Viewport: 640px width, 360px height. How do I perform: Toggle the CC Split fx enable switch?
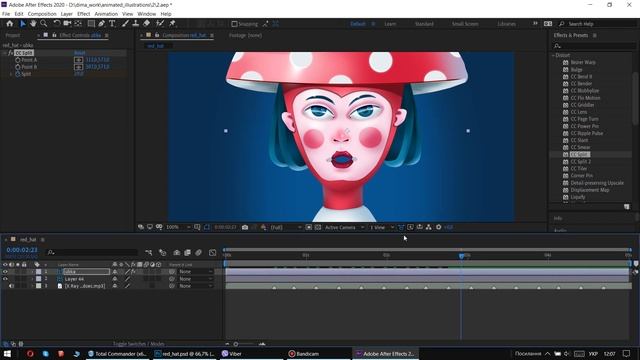[10, 53]
